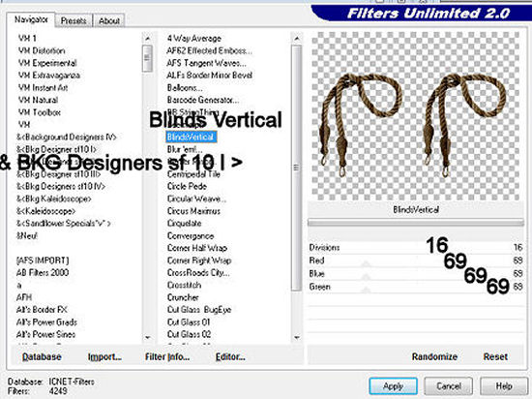
Task: Choose the Corner Right Wrap filter
Action: point(199,261)
